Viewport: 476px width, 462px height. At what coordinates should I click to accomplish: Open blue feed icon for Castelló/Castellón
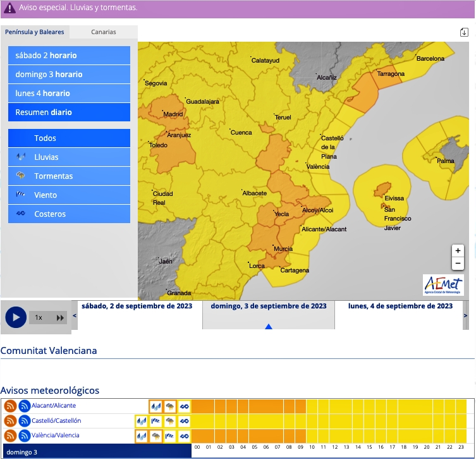tap(25, 421)
